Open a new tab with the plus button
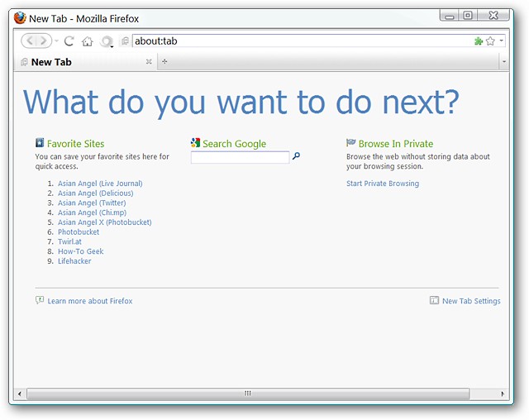The image size is (529, 420). (x=164, y=61)
